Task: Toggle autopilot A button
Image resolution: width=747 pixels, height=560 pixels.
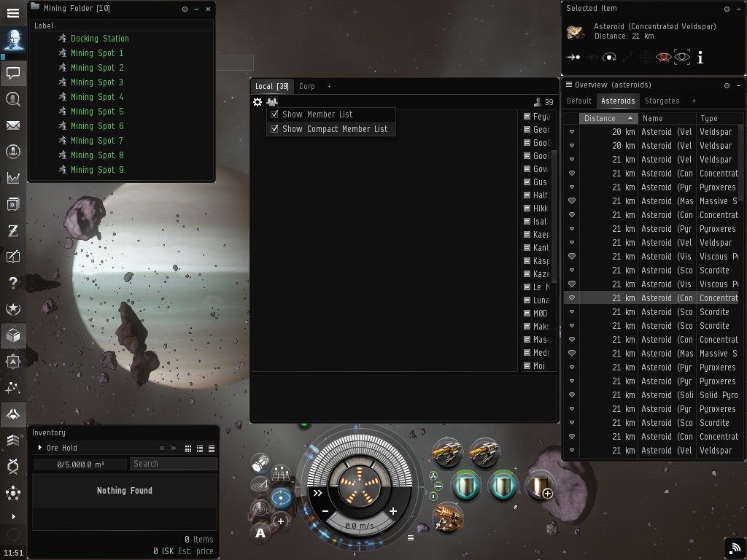Action: (260, 533)
